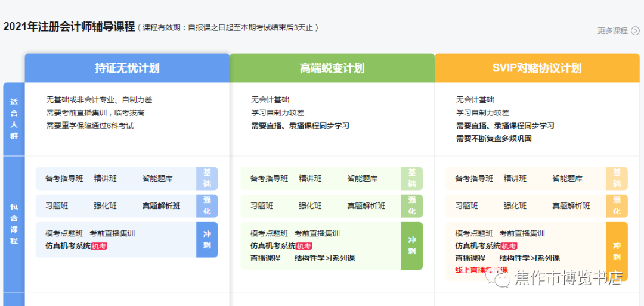Select the 高端蜕变计划 plan header
Image resolution: width=644 pixels, height=306 pixels.
[332, 68]
